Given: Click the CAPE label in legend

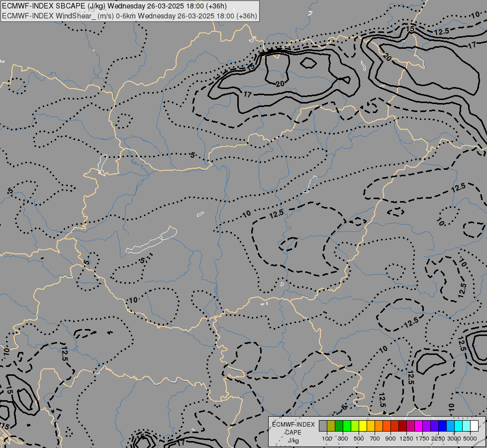Looking at the screenshot, I should pyautogui.click(x=293, y=433).
